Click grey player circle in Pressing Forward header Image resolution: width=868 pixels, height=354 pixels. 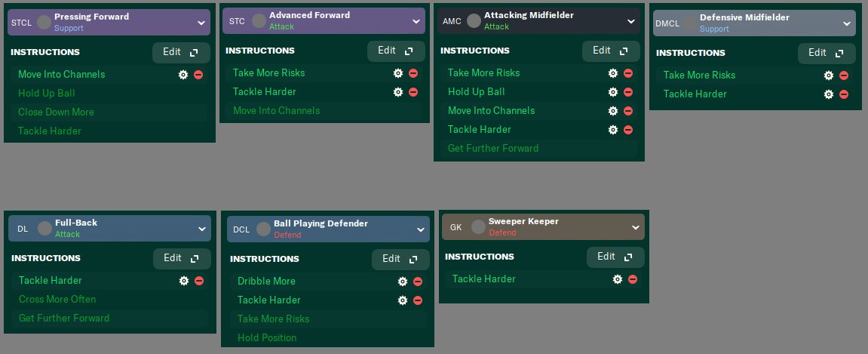44,22
